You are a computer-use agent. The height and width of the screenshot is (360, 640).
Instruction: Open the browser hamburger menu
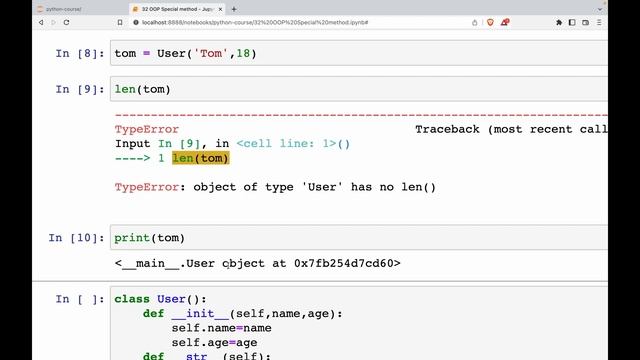[x=599, y=22]
